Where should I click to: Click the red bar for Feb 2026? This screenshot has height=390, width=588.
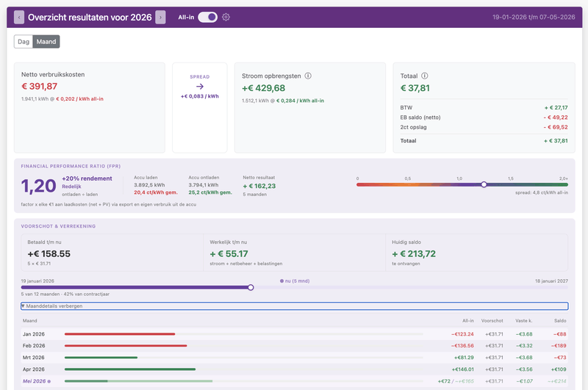pyautogui.click(x=126, y=346)
